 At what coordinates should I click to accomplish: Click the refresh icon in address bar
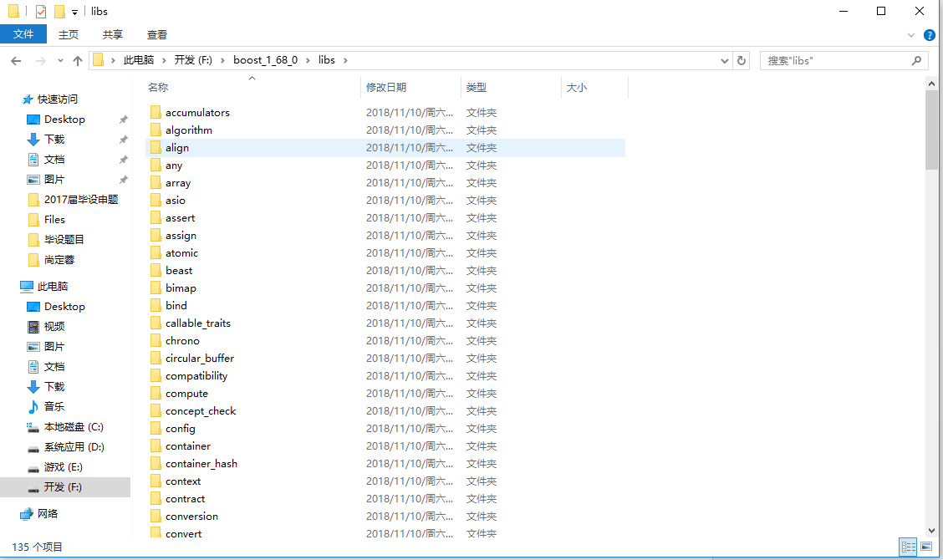pos(742,59)
